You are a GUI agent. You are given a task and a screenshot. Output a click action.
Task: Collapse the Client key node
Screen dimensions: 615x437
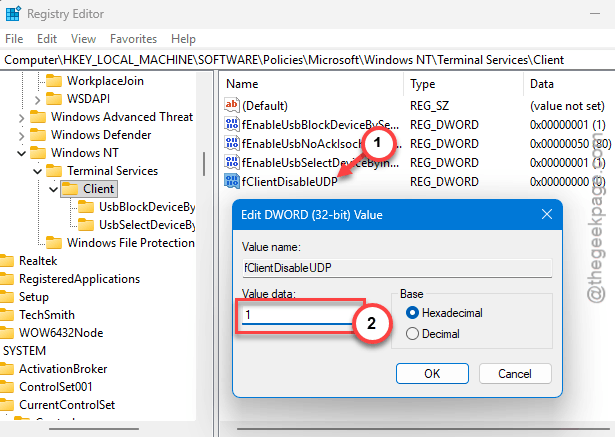point(54,189)
